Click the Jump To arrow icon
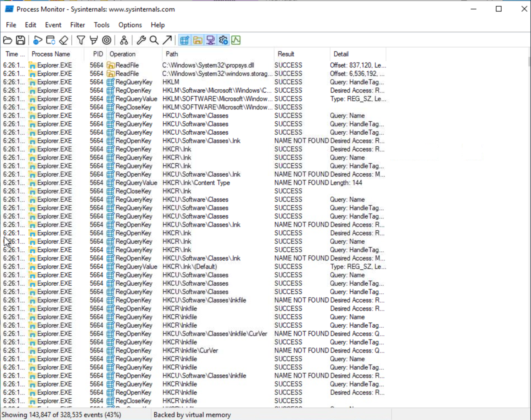This screenshot has width=531, height=420. tap(167, 40)
